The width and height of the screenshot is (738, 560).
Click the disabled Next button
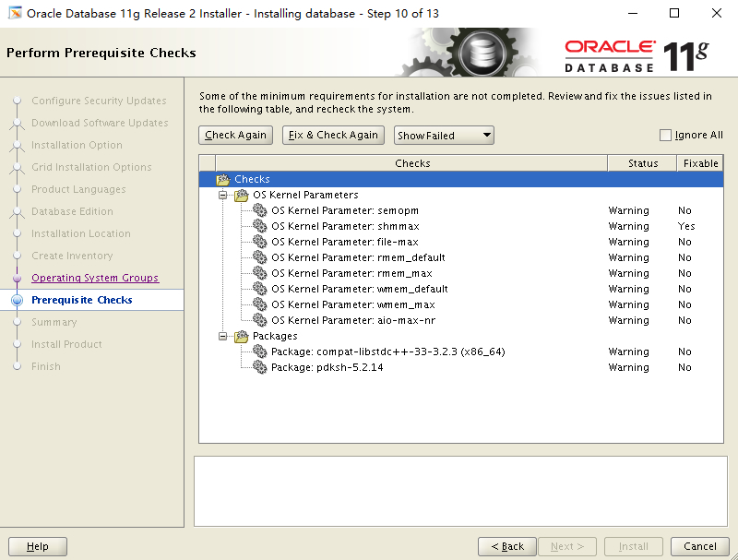point(567,546)
